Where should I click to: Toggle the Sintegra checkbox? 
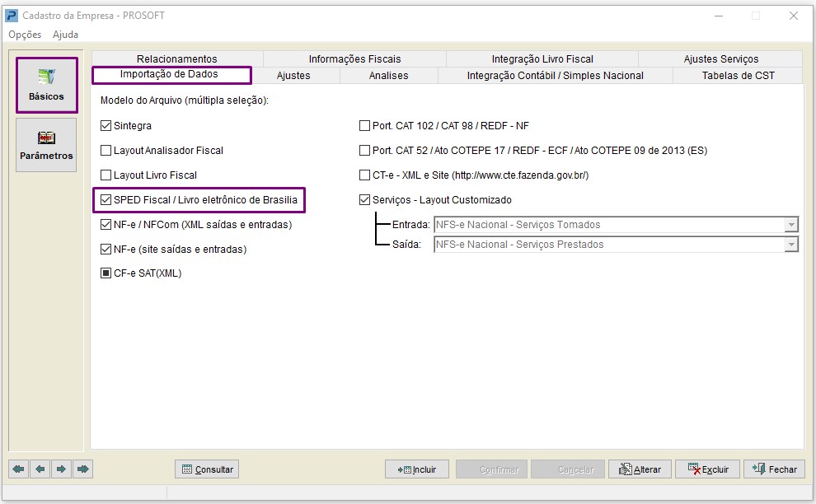(106, 125)
